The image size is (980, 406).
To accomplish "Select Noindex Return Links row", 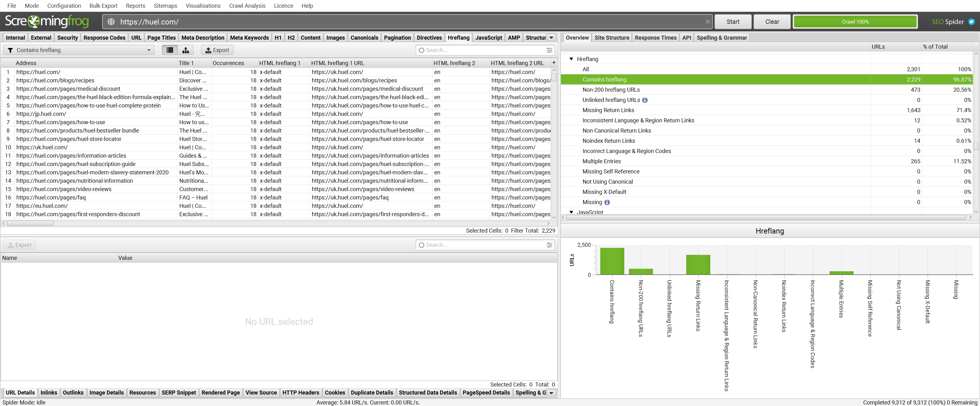I will pos(766,141).
